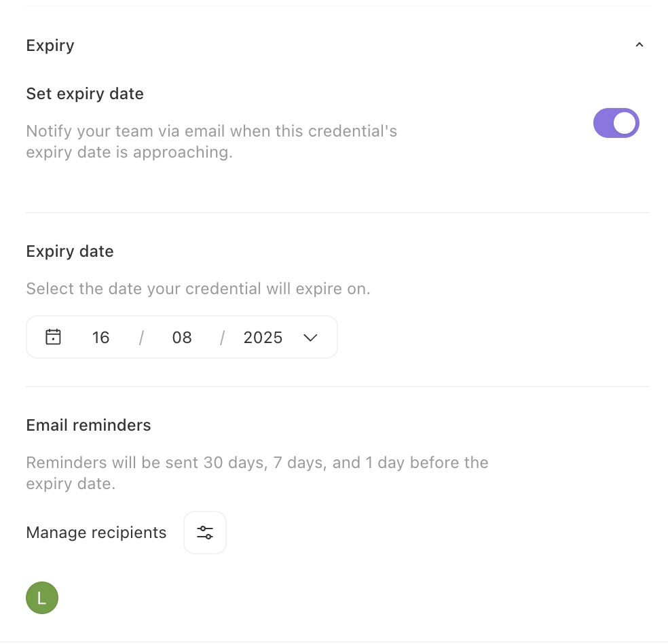Image resolution: width=668 pixels, height=644 pixels.
Task: Click the Email reminders heading
Action: [x=88, y=425]
